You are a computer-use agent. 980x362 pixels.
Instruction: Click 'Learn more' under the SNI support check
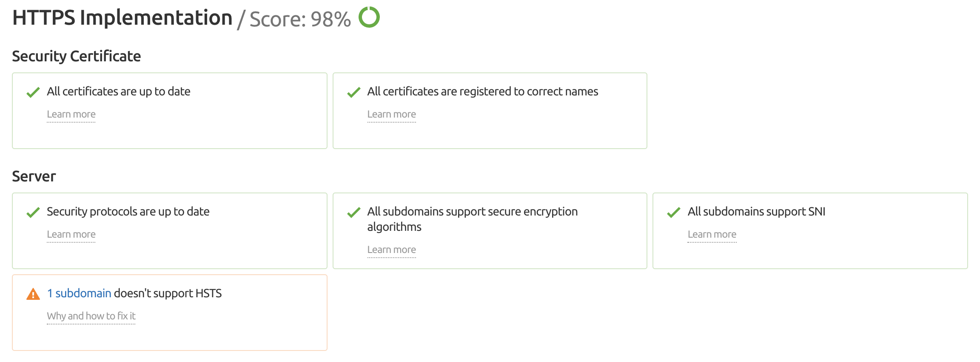712,234
